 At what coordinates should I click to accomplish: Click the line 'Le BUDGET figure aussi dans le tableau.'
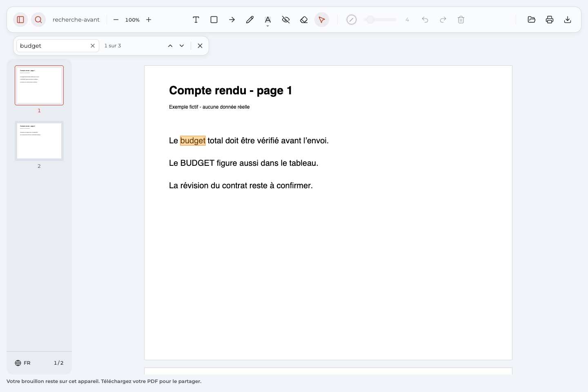pyautogui.click(x=244, y=163)
